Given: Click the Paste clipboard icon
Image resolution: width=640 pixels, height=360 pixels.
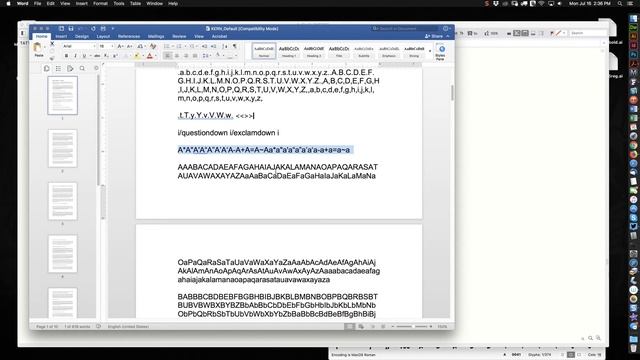Looking at the screenshot, I should pyautogui.click(x=38, y=47).
